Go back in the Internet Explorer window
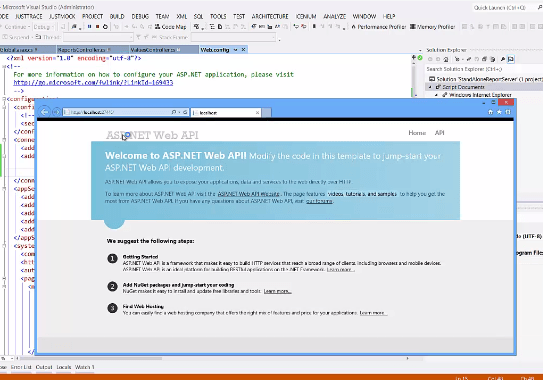543x380 pixels. pyautogui.click(x=44, y=112)
